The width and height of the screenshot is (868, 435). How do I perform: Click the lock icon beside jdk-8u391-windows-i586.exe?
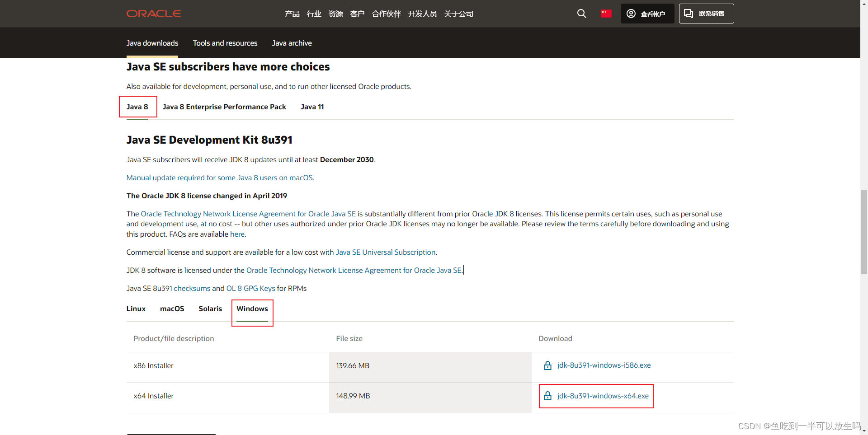coord(547,365)
